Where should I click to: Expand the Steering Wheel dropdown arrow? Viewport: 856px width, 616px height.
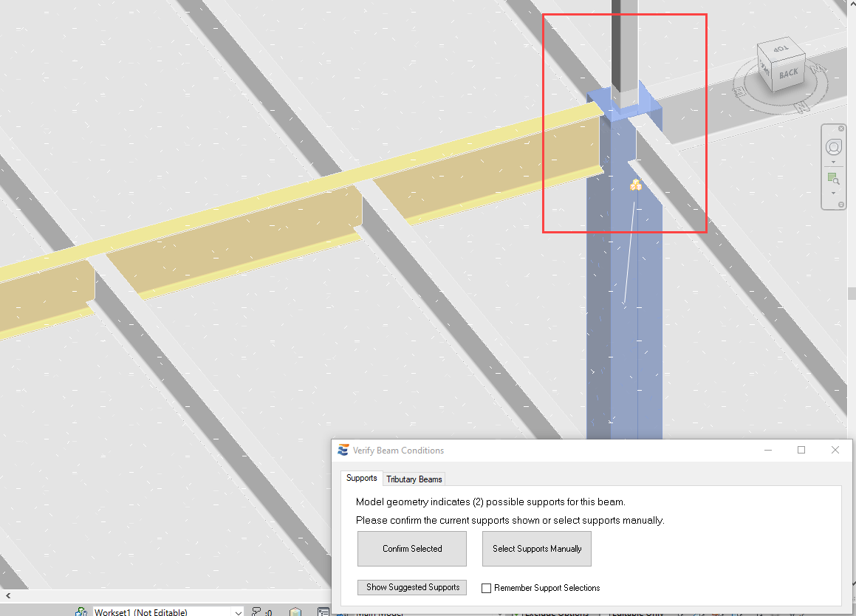pyautogui.click(x=833, y=162)
